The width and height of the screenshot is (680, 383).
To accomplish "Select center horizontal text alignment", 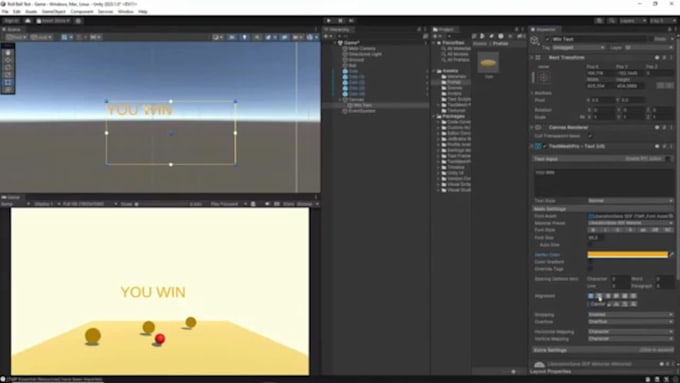I will point(599,296).
